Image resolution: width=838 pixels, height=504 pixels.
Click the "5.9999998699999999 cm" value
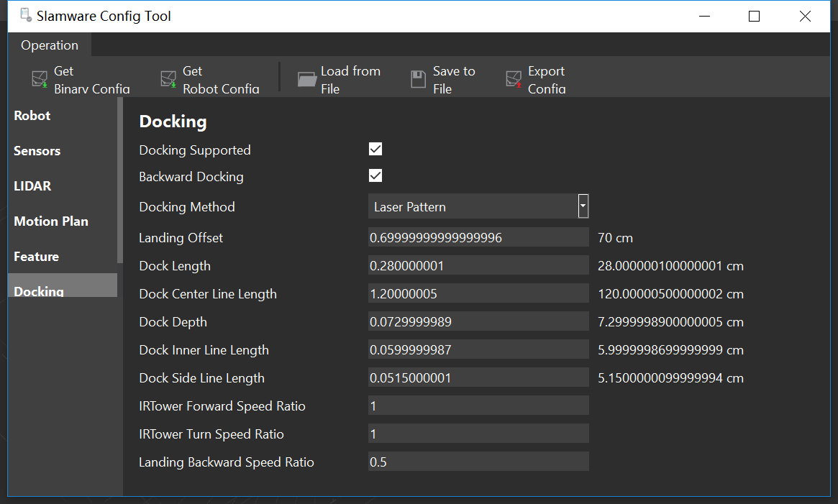click(x=670, y=350)
